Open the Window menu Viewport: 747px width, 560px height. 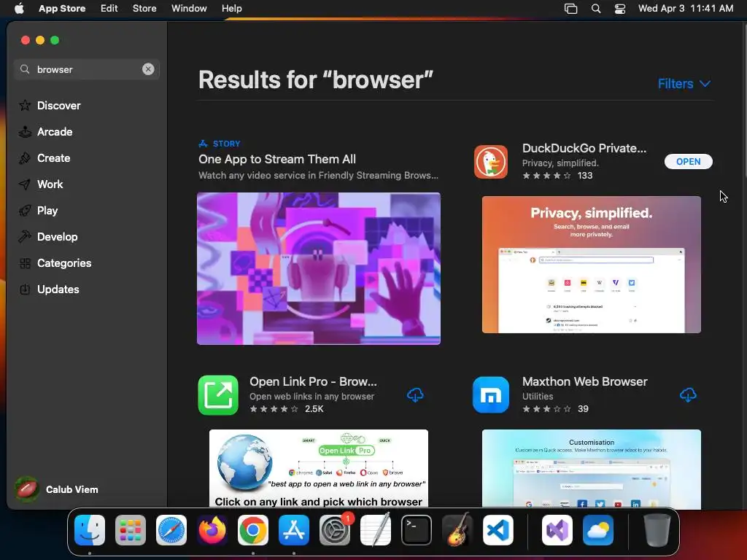click(189, 9)
